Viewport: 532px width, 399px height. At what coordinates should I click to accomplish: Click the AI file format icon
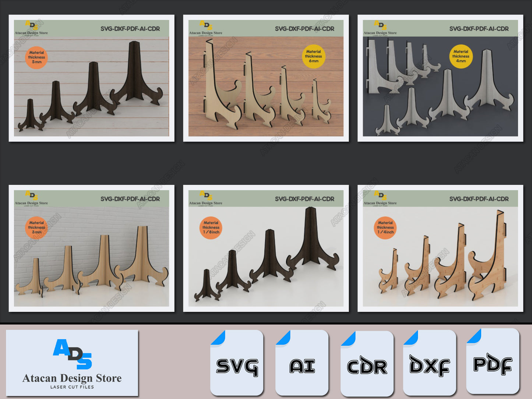[302, 363]
